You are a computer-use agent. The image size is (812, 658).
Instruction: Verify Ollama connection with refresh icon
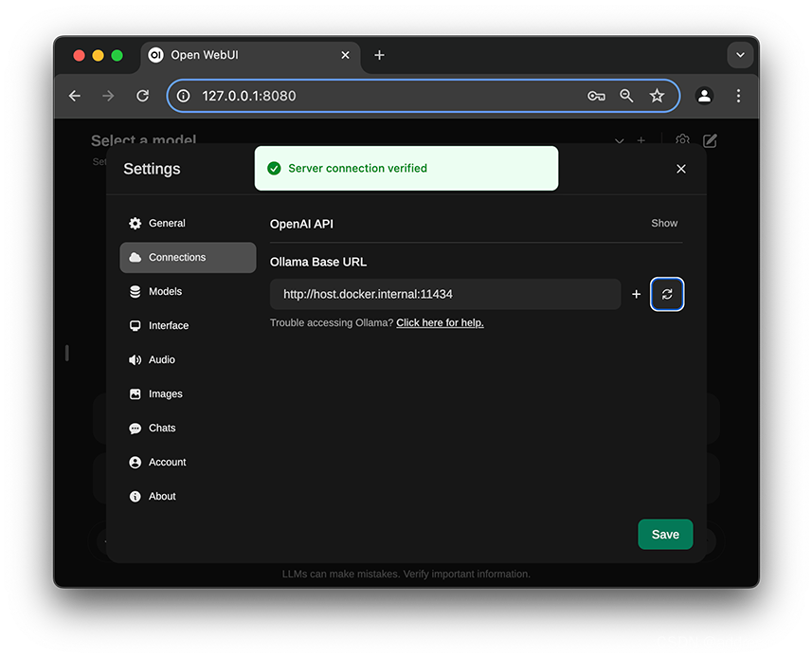(666, 294)
